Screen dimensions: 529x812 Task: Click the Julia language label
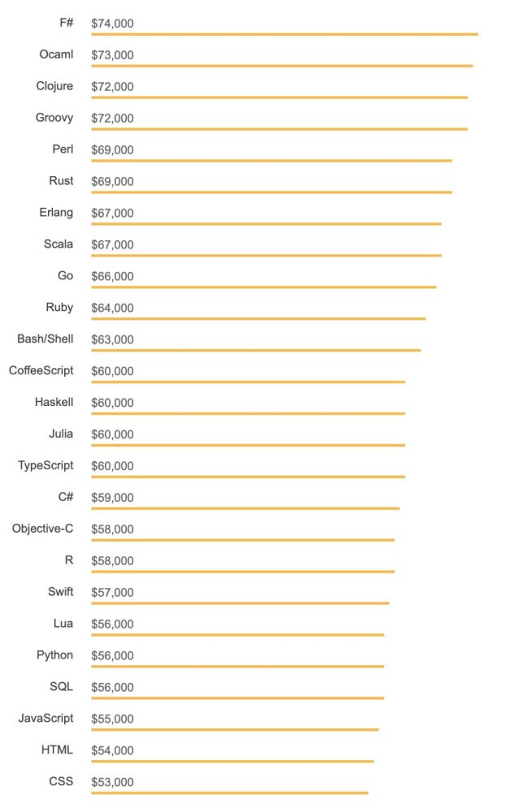click(x=60, y=434)
